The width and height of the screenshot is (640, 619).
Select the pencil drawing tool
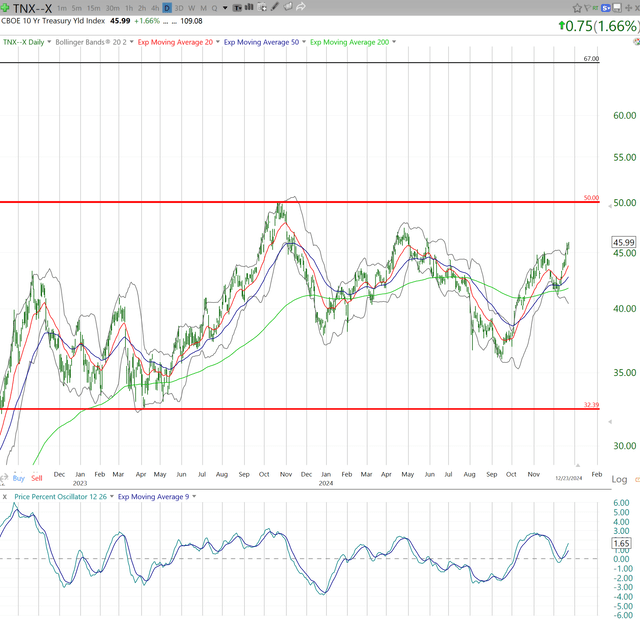pyautogui.click(x=275, y=7)
